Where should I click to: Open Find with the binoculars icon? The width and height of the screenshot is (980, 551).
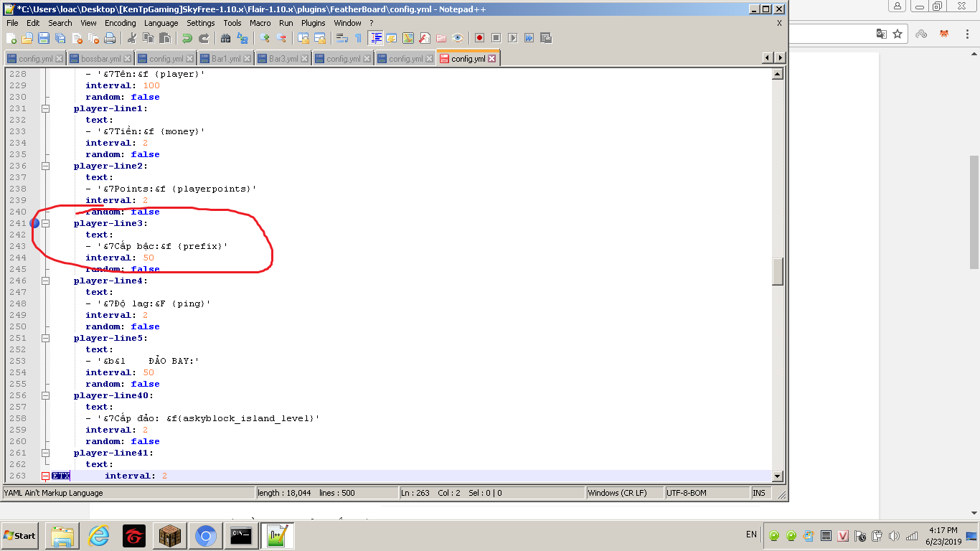coord(226,38)
